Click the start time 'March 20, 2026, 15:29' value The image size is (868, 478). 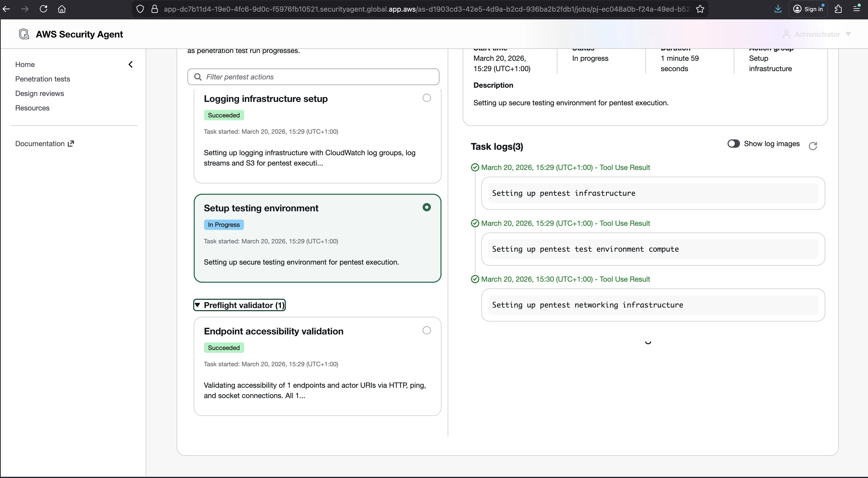502,63
